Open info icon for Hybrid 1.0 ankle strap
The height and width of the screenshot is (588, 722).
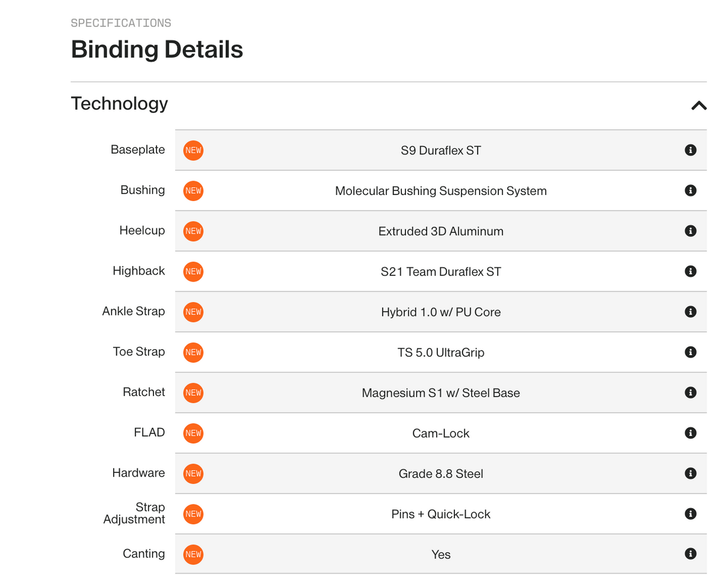(x=691, y=312)
